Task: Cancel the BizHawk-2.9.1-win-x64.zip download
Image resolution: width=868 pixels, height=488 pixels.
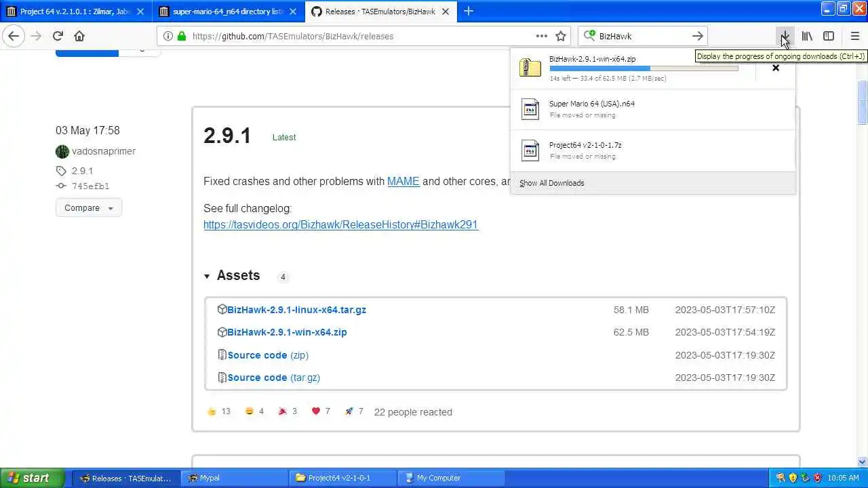Action: click(x=776, y=68)
